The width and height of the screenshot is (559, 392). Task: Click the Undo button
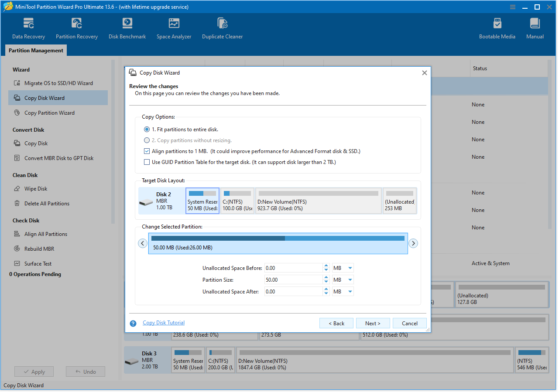[86, 372]
